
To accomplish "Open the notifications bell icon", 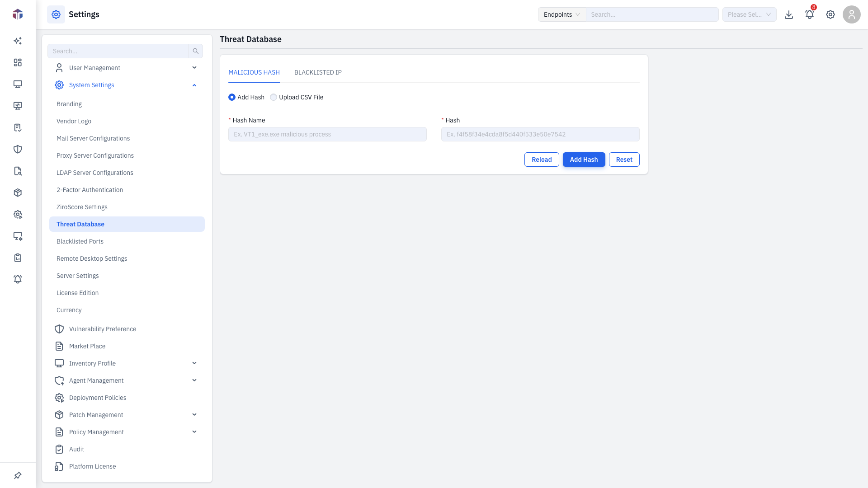I will (x=810, y=14).
